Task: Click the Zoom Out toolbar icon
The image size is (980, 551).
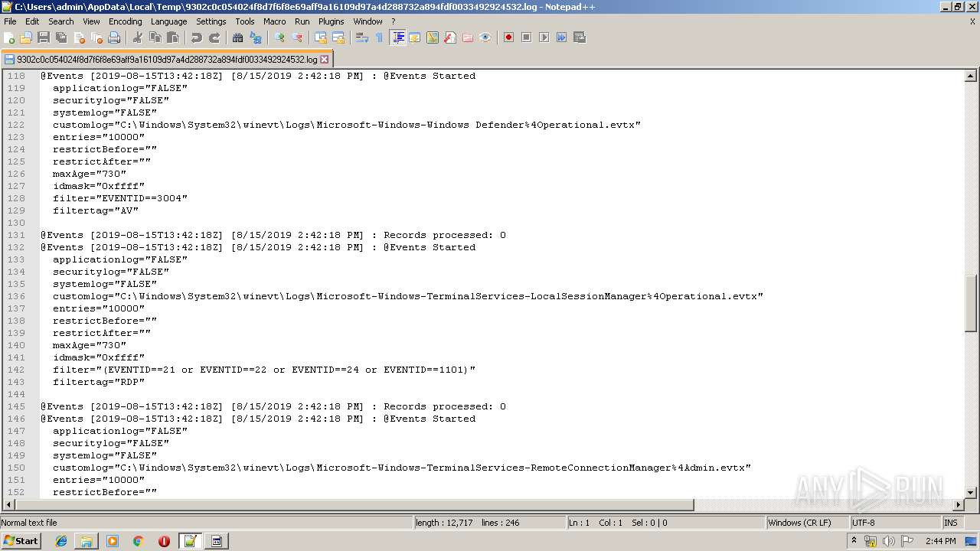Action: pos(297,37)
